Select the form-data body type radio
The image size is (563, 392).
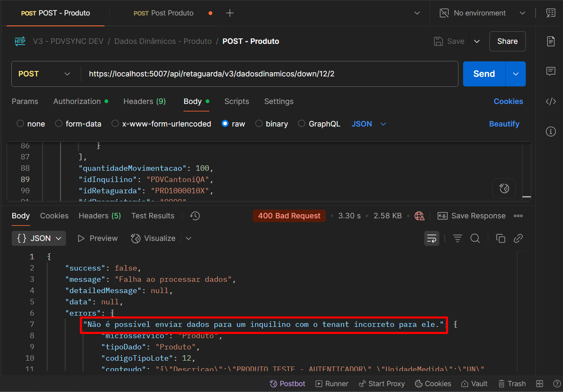59,124
